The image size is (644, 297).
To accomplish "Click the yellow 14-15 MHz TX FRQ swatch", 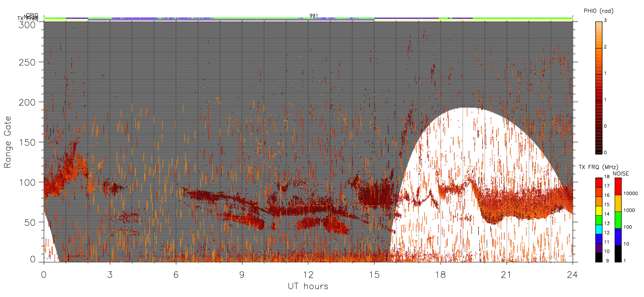I will [x=599, y=211].
